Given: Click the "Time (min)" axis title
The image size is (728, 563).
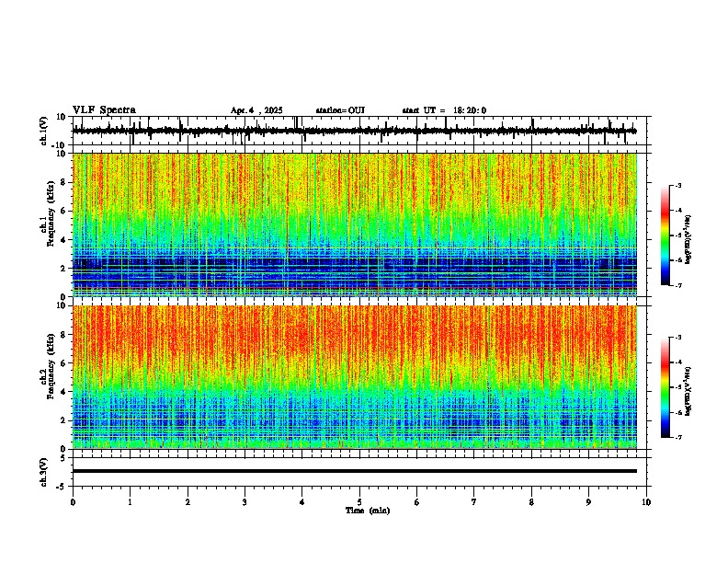Looking at the screenshot, I should [x=368, y=511].
